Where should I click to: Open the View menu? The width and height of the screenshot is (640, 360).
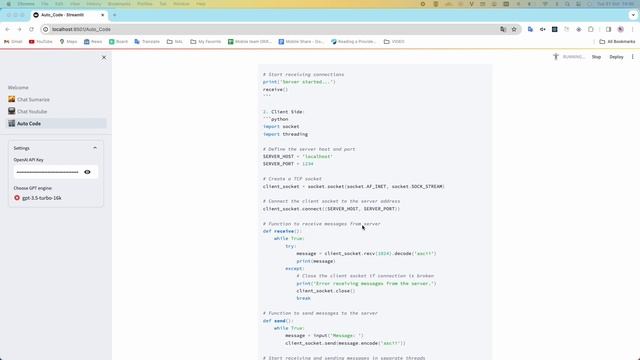(75, 4)
